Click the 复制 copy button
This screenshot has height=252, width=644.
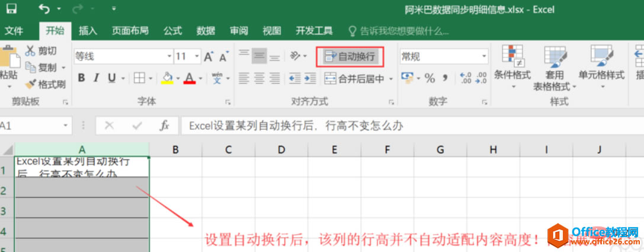[x=41, y=68]
